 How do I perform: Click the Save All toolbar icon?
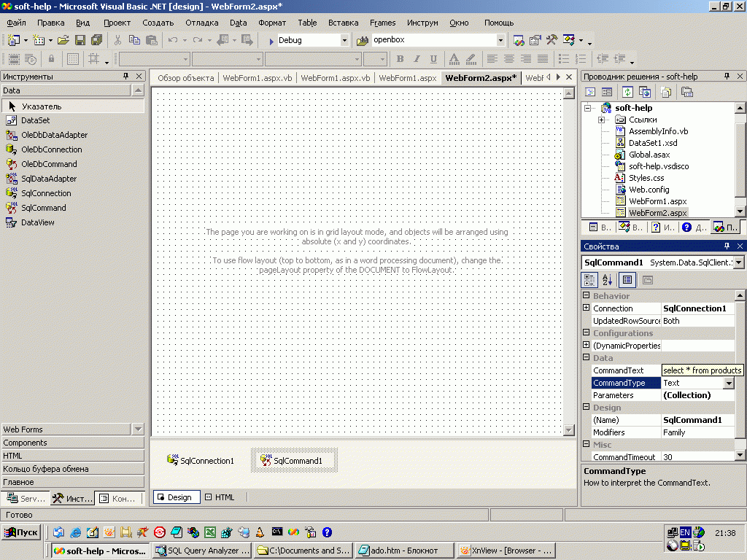click(97, 41)
